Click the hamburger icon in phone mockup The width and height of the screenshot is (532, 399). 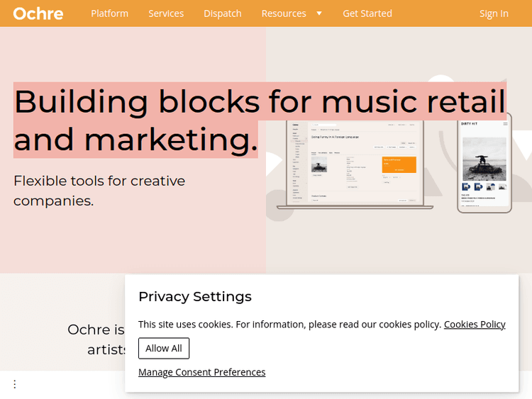point(506,124)
